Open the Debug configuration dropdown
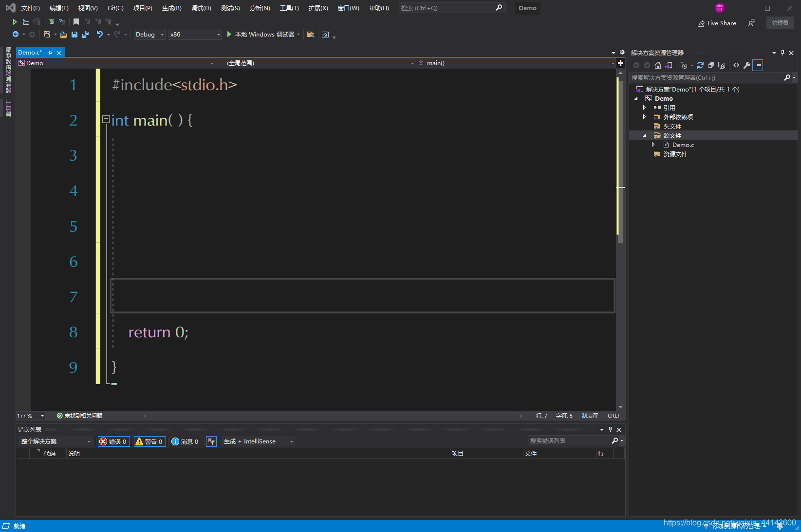This screenshot has height=532, width=801. pyautogui.click(x=149, y=34)
